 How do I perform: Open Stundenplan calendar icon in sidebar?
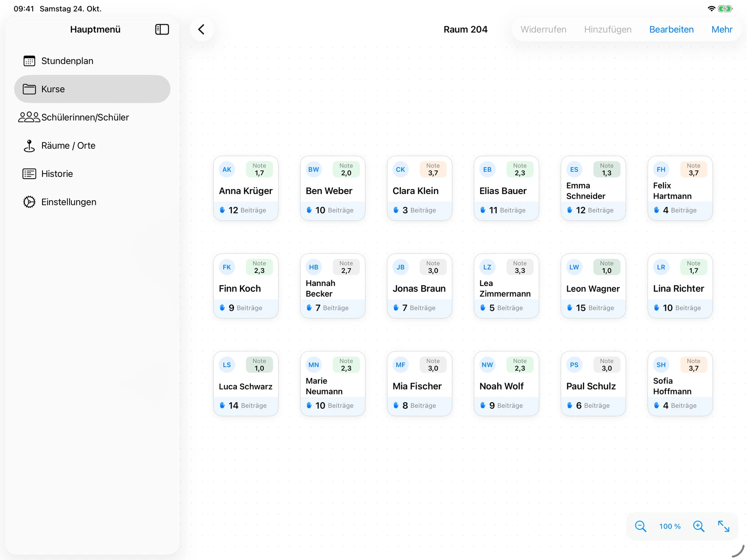[x=29, y=61]
